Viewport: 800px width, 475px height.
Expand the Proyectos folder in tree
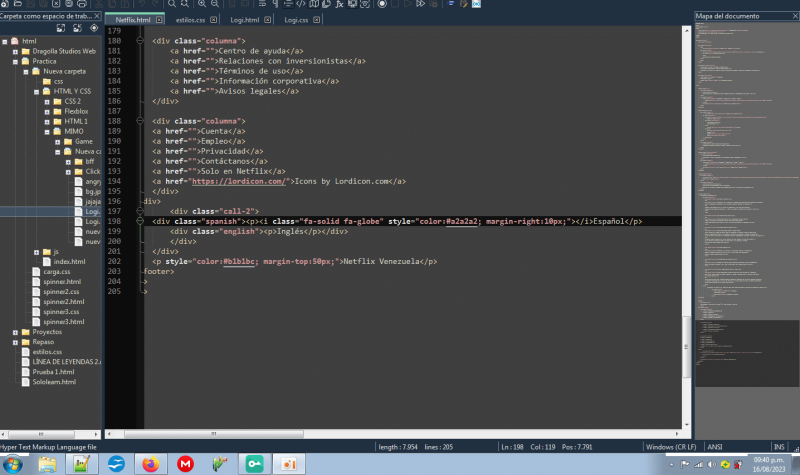pos(16,332)
